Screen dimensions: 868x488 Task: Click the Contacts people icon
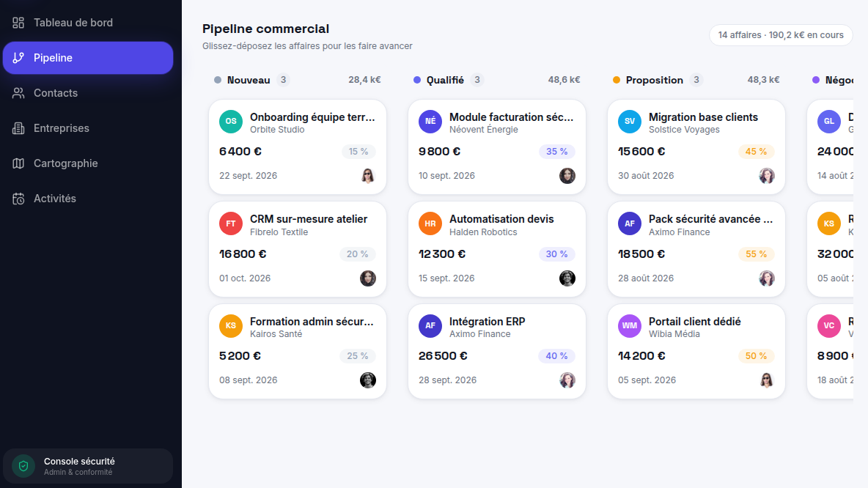(18, 93)
